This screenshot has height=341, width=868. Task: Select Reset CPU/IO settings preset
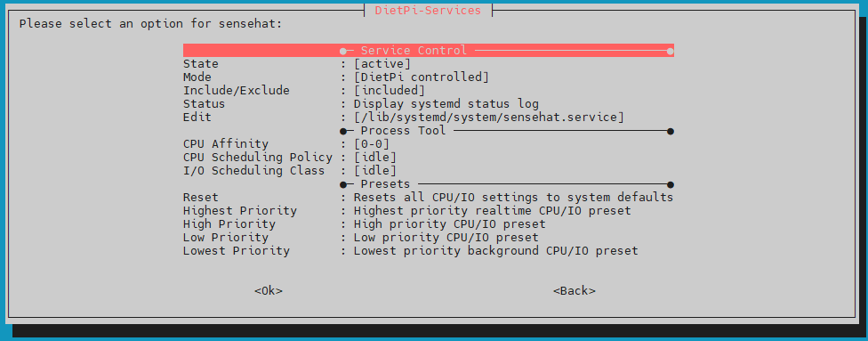click(429, 198)
